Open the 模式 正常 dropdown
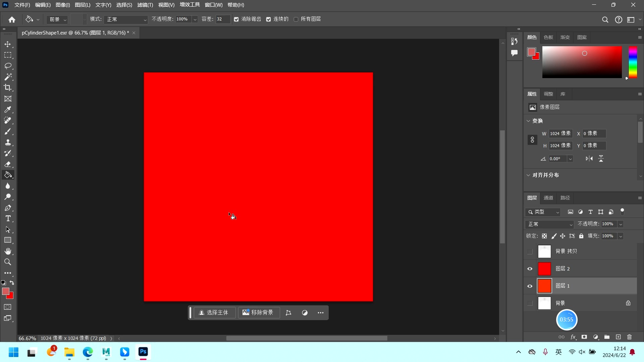This screenshot has width=644, height=362. click(x=126, y=19)
